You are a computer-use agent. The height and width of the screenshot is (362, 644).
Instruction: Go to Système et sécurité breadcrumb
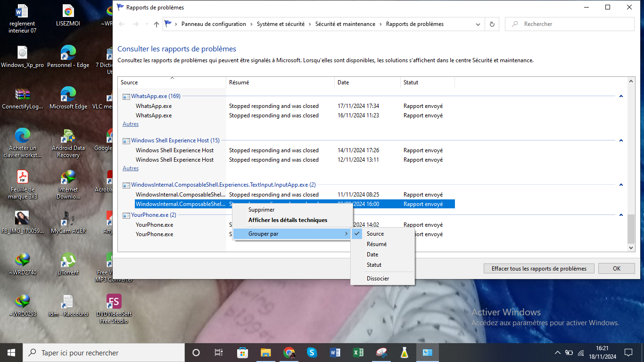[x=281, y=24]
